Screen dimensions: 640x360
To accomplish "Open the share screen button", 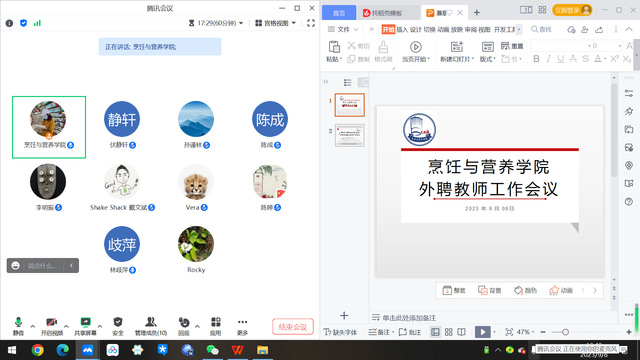I will tap(85, 326).
